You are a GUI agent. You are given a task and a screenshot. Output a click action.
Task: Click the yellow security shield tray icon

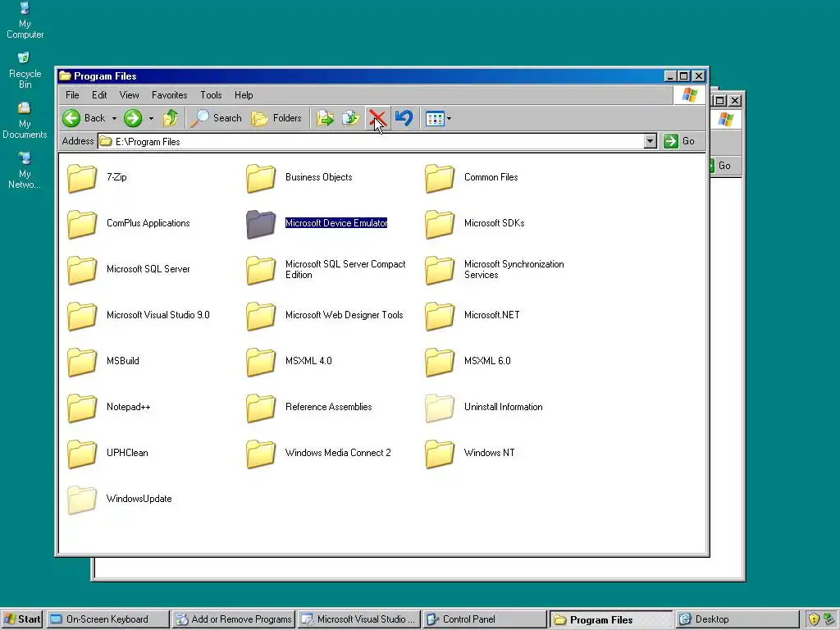pyautogui.click(x=814, y=619)
